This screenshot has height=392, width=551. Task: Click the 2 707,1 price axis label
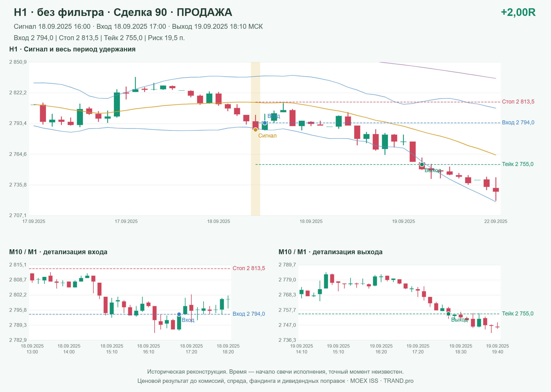[18, 216]
